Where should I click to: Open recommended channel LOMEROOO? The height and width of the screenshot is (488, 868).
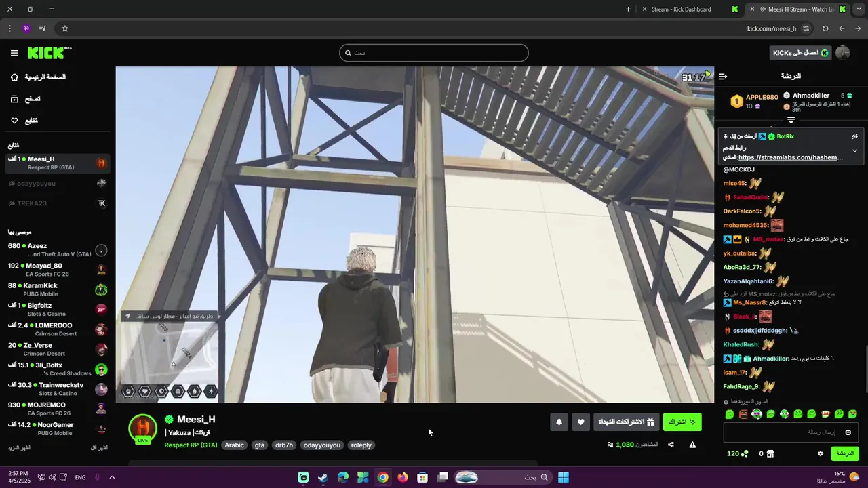point(58,329)
